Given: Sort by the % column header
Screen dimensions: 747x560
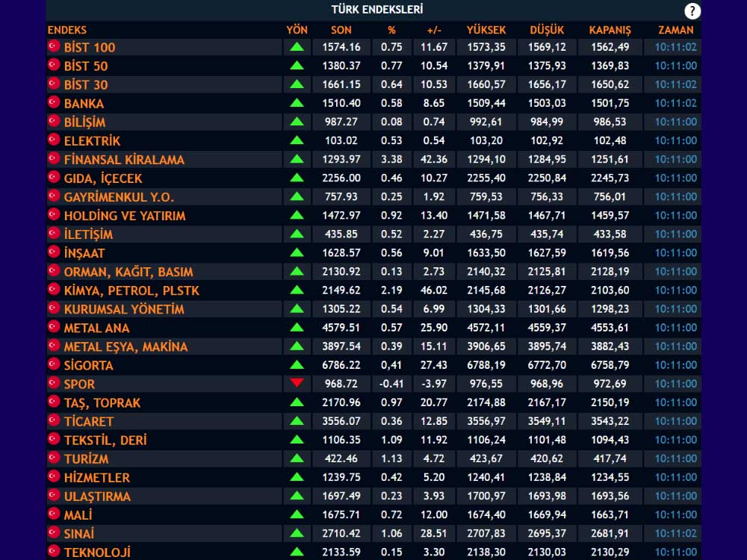Looking at the screenshot, I should 391,30.
